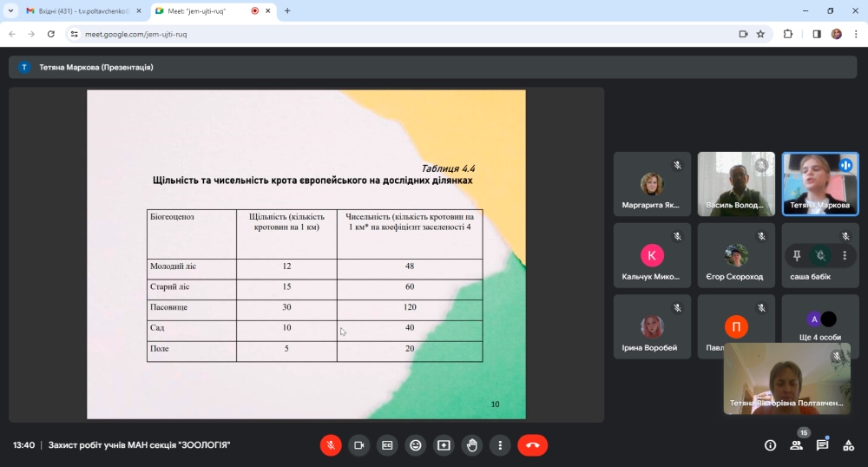Open more options on саша бабік's tile
Screen dimensions: 868x467
coord(845,255)
